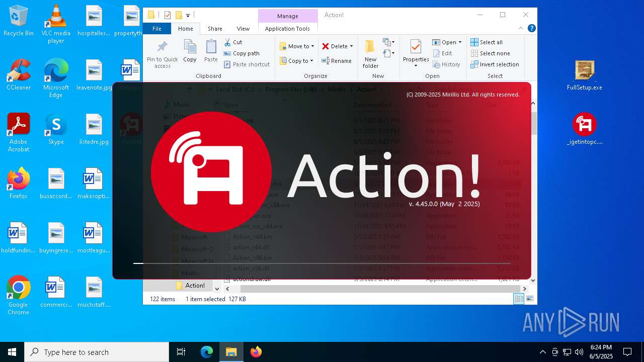
Task: Select the CCleaner desktop icon
Action: coord(19,75)
